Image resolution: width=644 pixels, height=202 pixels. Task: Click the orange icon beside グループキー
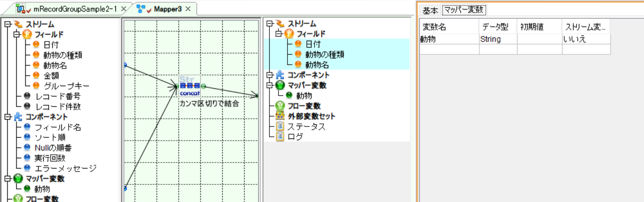(x=36, y=86)
